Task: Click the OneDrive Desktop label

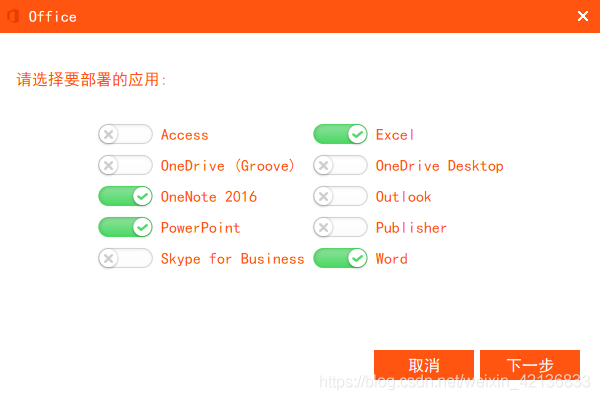Action: click(440, 166)
